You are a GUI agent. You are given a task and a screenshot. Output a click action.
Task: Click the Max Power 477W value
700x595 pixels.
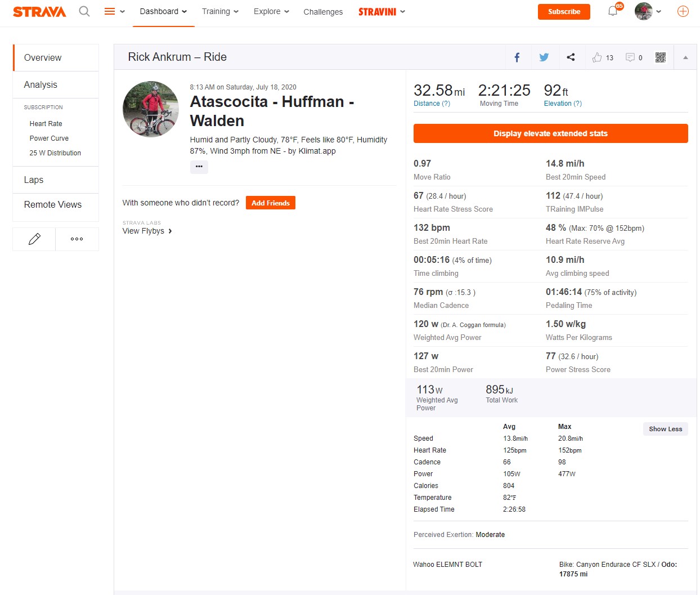tap(567, 474)
